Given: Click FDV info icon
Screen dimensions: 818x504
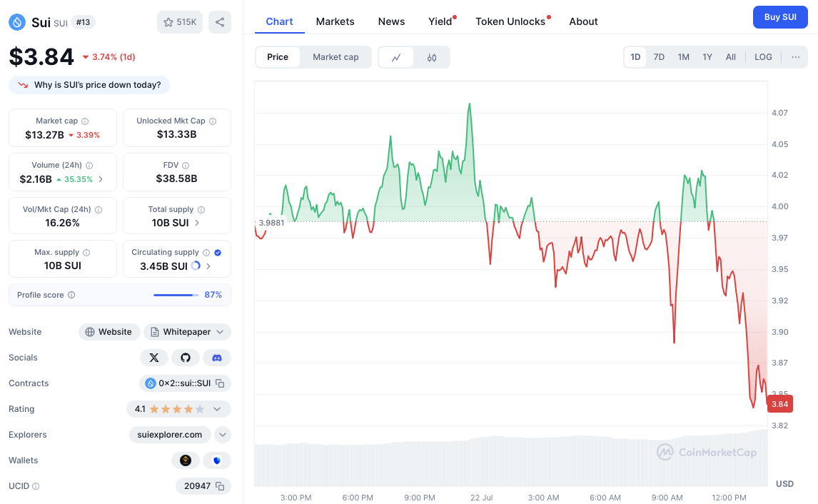Looking at the screenshot, I should 186,166.
